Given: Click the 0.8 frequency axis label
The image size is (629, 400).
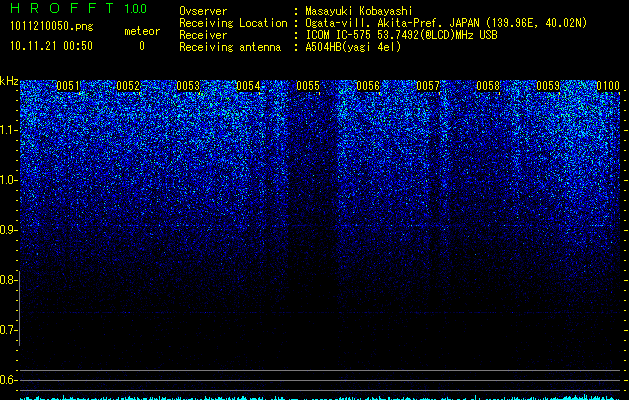Looking at the screenshot, I should click(8, 280).
